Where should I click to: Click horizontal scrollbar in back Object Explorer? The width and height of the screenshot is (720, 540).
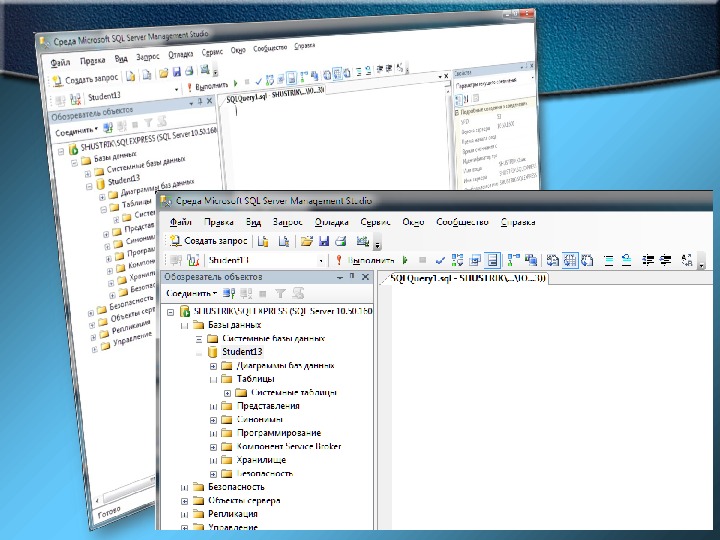[129, 490]
